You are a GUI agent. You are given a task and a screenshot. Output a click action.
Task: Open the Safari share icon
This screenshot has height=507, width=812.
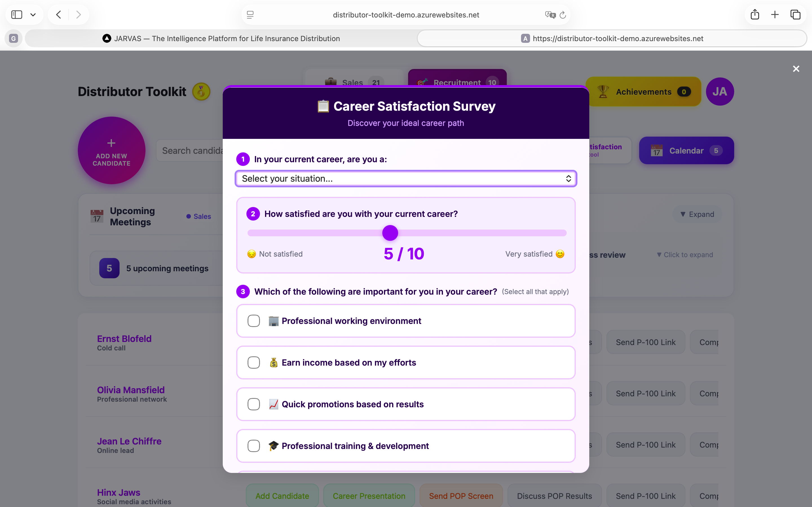tap(754, 14)
